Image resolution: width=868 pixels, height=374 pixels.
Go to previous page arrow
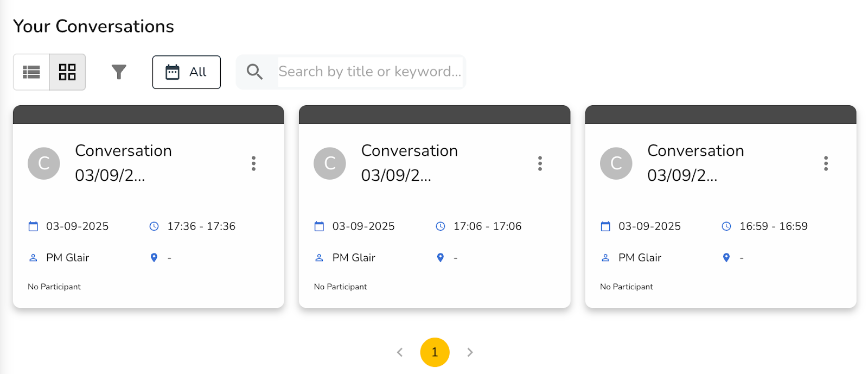tap(400, 352)
